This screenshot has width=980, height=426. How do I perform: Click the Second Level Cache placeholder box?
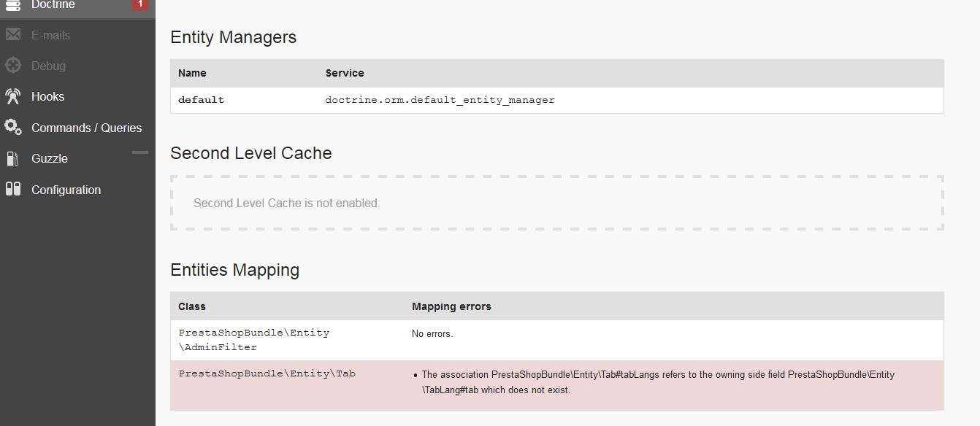[556, 202]
